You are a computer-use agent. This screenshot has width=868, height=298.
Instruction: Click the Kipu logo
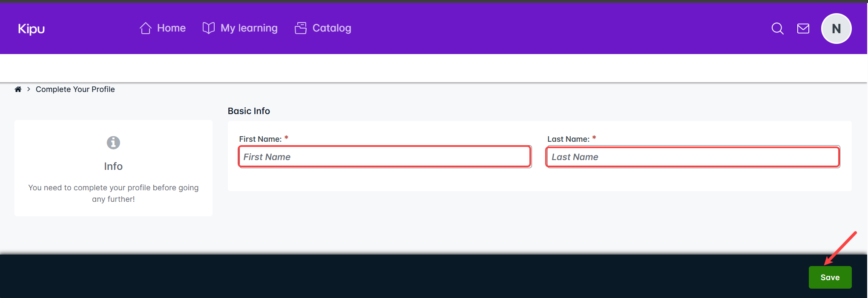(x=31, y=29)
